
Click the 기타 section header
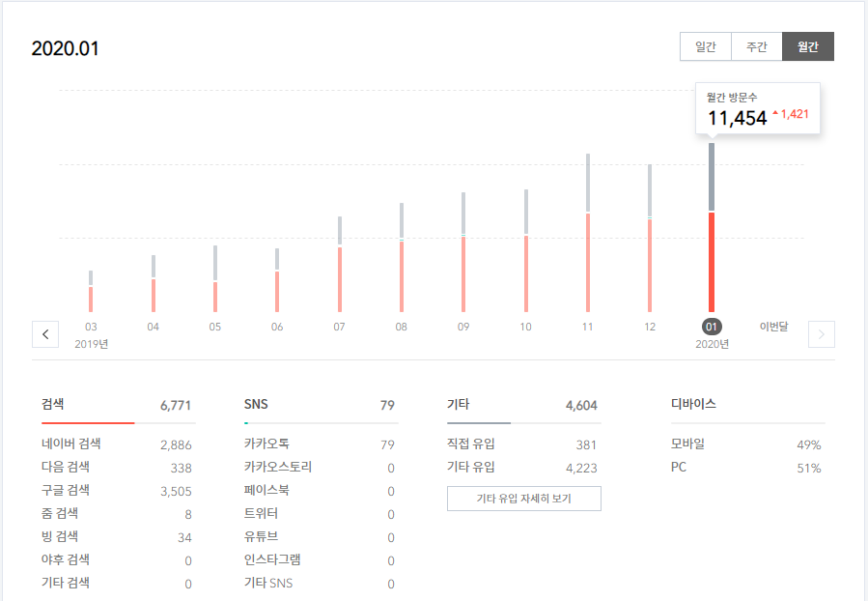point(458,404)
